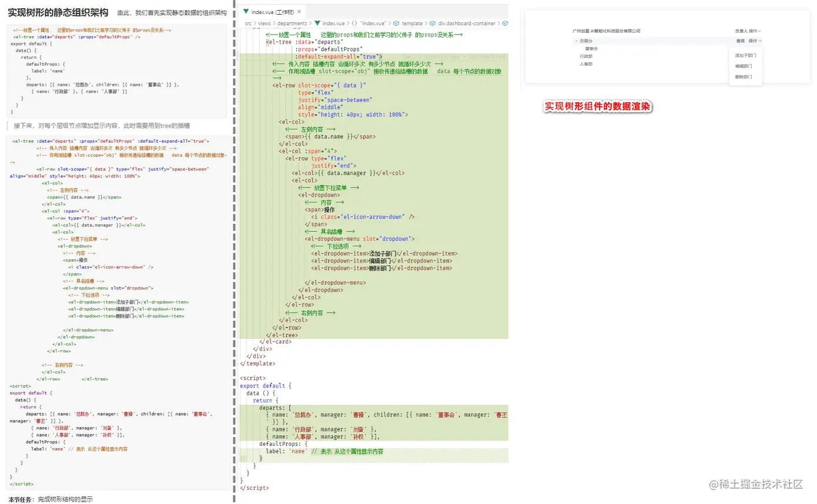The height and width of the screenshot is (504, 817).
Task: Open the src breadcrumb segment
Action: click(x=248, y=23)
